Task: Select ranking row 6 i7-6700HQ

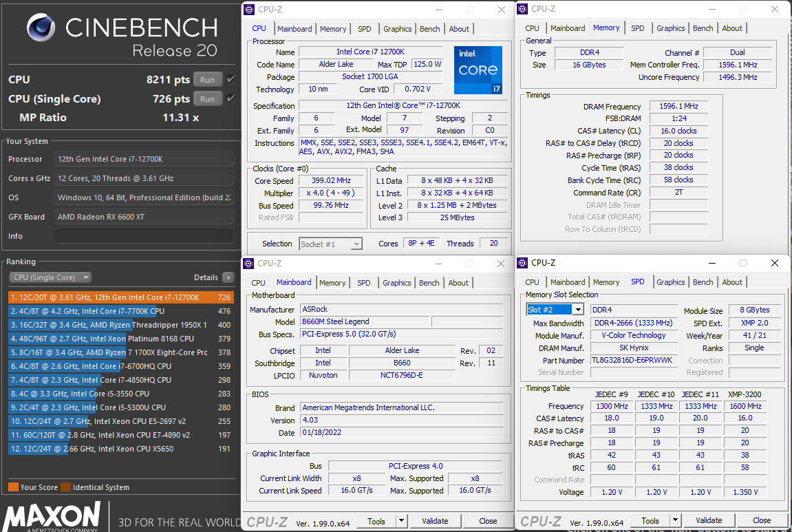Action: point(120,366)
